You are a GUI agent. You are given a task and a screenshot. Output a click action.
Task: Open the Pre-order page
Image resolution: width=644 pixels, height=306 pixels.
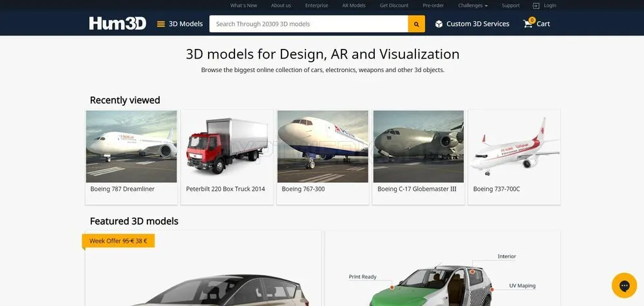click(x=433, y=6)
